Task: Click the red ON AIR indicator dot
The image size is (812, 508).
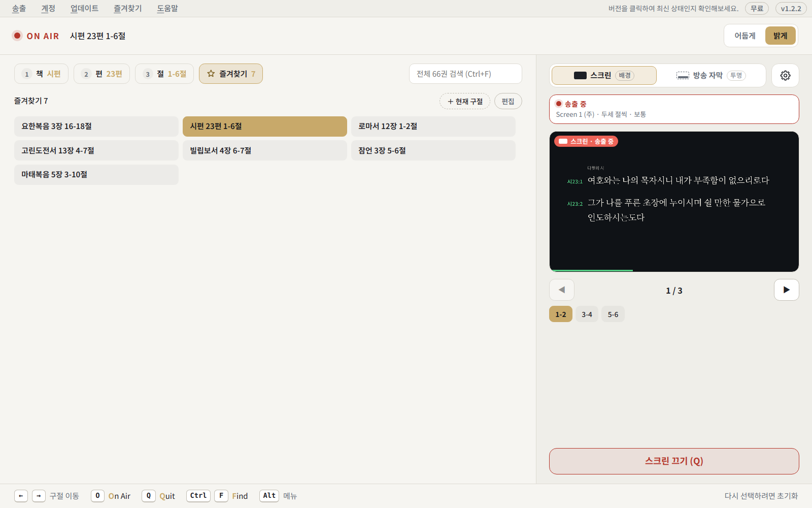Action: 17,36
